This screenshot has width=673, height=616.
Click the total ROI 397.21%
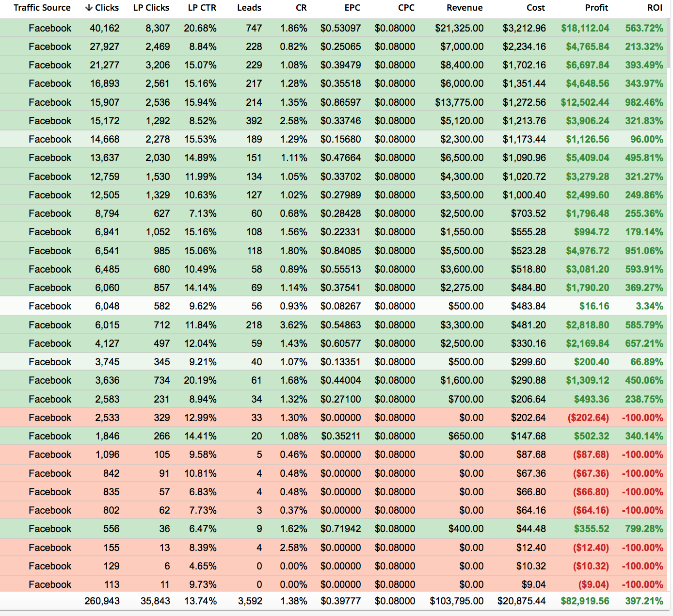click(x=644, y=601)
